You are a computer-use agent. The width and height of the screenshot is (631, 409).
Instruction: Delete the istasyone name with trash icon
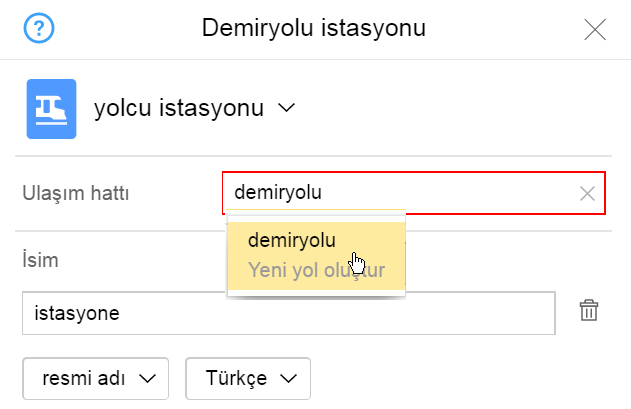589,311
